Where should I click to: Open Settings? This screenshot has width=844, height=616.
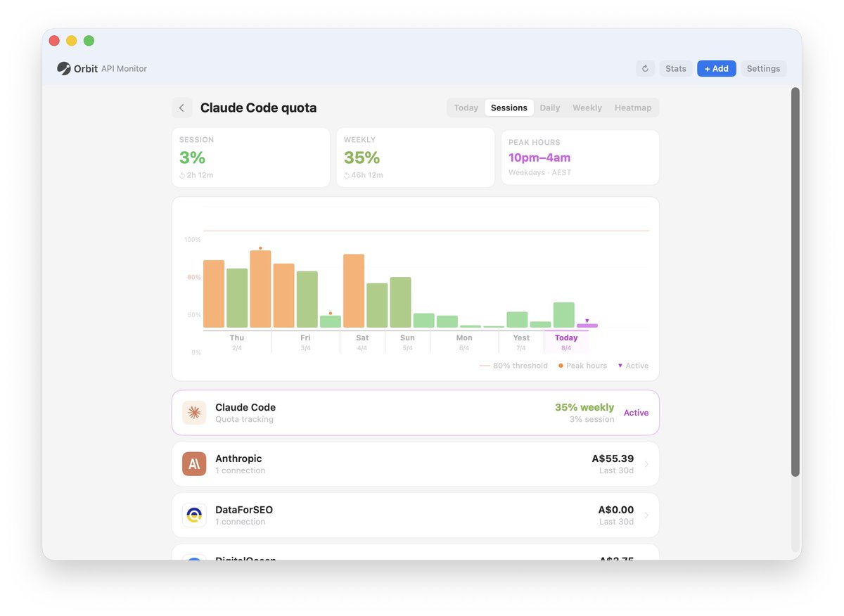[763, 68]
